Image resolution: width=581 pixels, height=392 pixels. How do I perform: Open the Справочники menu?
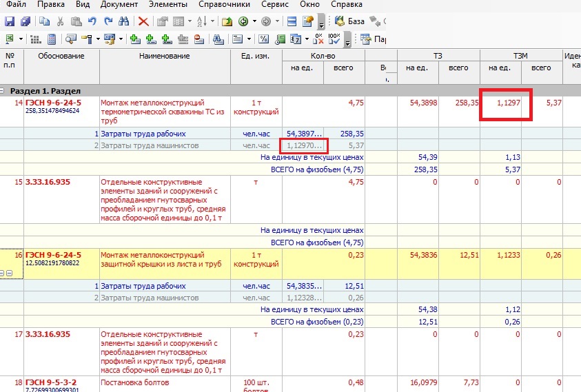[x=225, y=5]
